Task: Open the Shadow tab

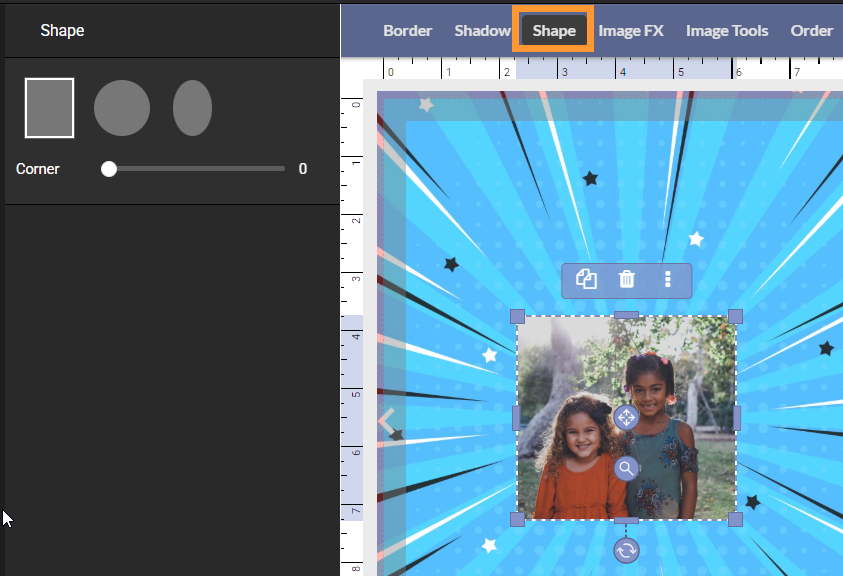Action: (482, 31)
